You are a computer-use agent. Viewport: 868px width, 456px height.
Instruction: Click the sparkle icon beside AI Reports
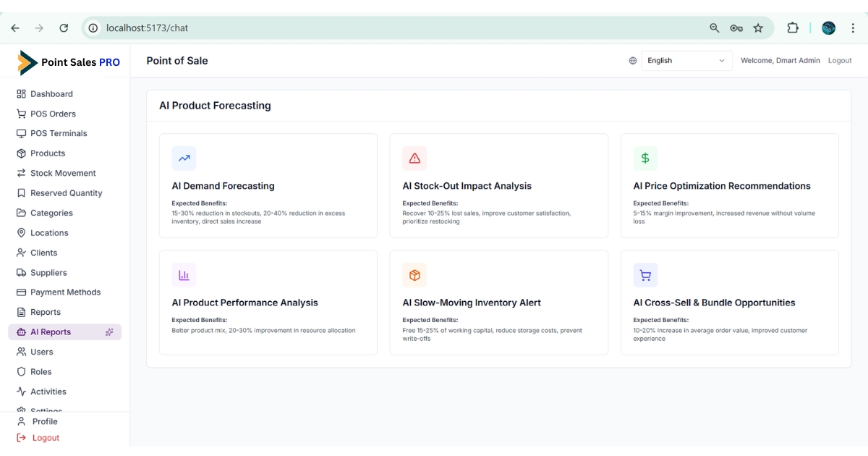point(109,332)
